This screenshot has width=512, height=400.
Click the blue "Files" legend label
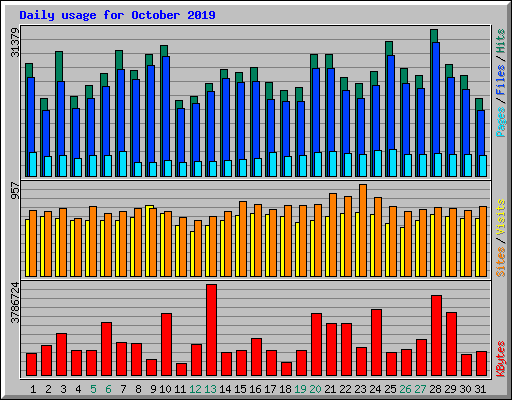500,80
